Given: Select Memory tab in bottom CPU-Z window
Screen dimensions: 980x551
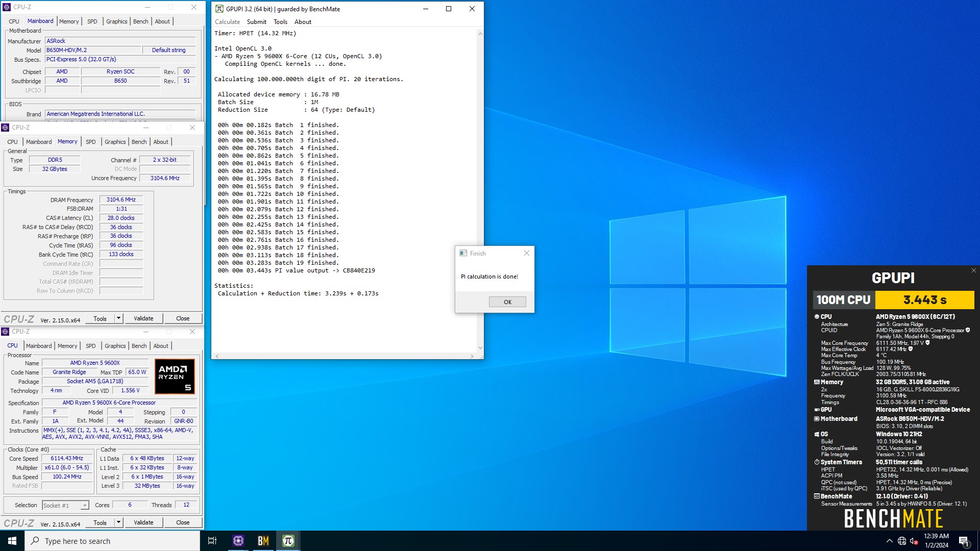Looking at the screenshot, I should click(67, 346).
